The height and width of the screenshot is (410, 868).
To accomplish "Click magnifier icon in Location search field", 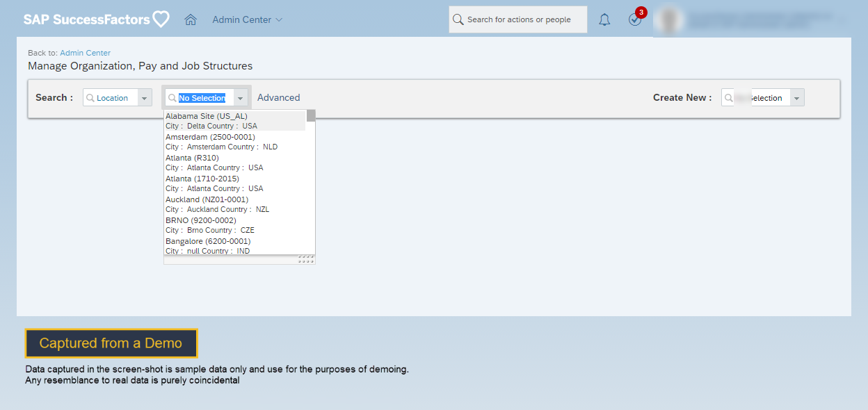I will pyautogui.click(x=90, y=98).
